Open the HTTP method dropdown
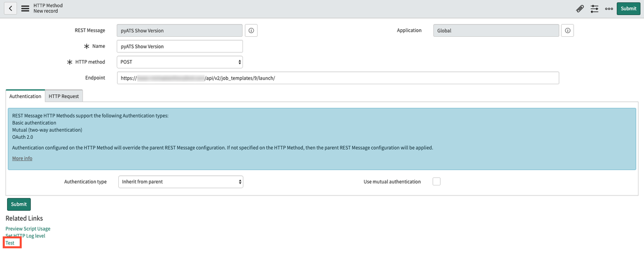Screen dimensions: 644x253 point(180,62)
